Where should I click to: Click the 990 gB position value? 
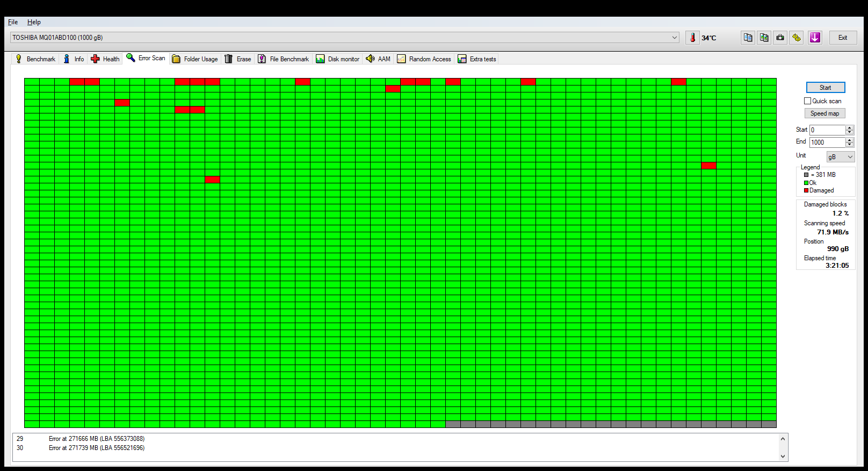coord(838,249)
